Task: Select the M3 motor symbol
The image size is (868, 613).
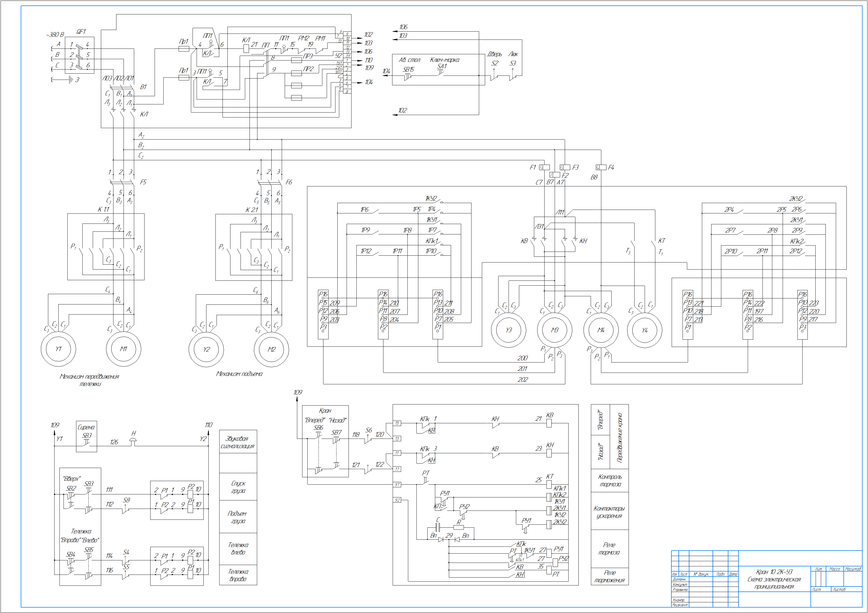Action: [x=555, y=330]
